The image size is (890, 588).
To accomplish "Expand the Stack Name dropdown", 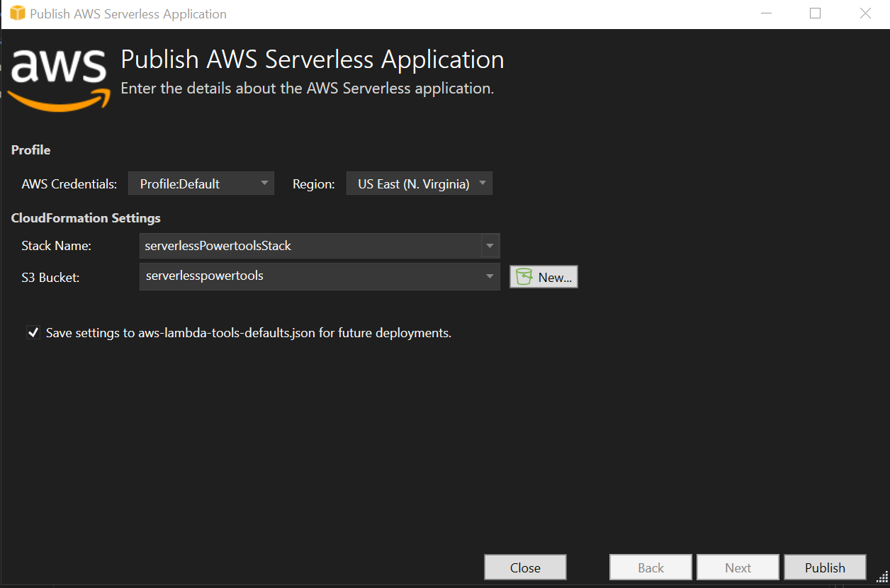I will coord(490,245).
